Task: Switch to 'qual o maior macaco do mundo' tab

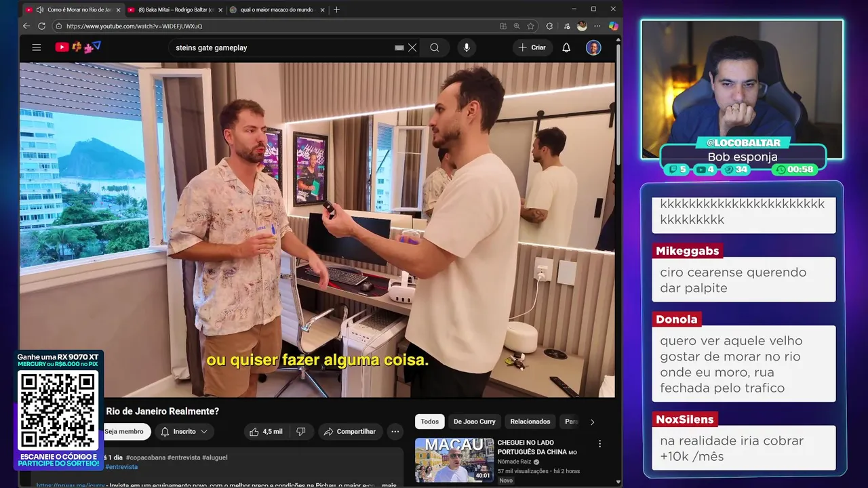Action: (x=277, y=9)
